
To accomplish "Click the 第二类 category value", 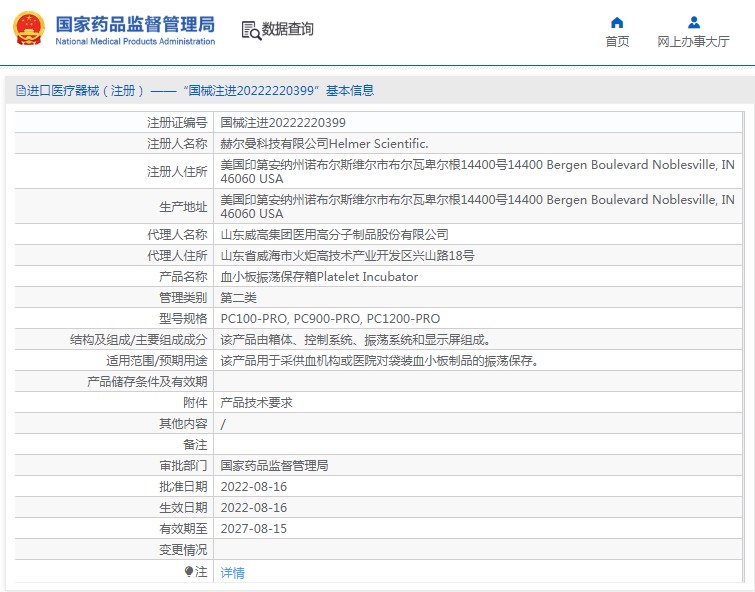I will [x=238, y=298].
